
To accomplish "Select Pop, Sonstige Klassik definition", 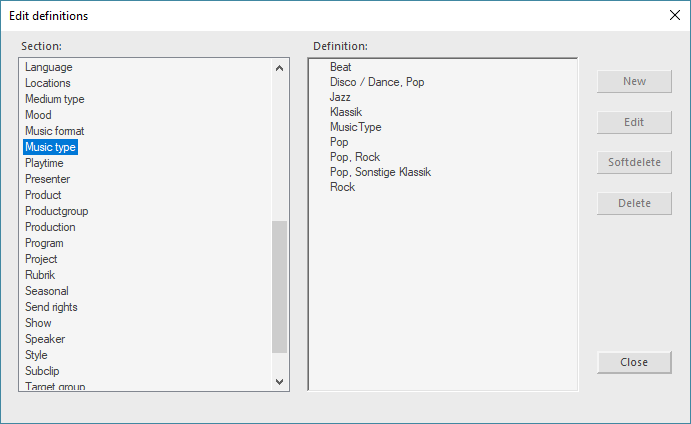I will [x=380, y=172].
